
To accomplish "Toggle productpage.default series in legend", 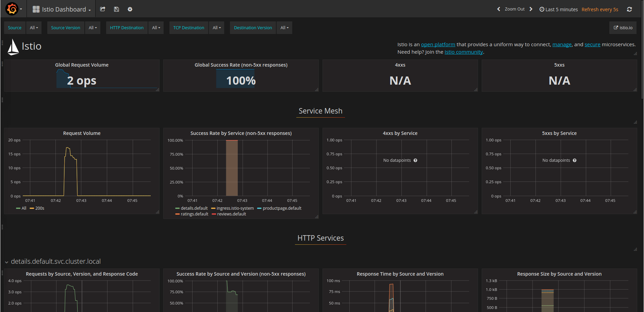I will tap(282, 208).
